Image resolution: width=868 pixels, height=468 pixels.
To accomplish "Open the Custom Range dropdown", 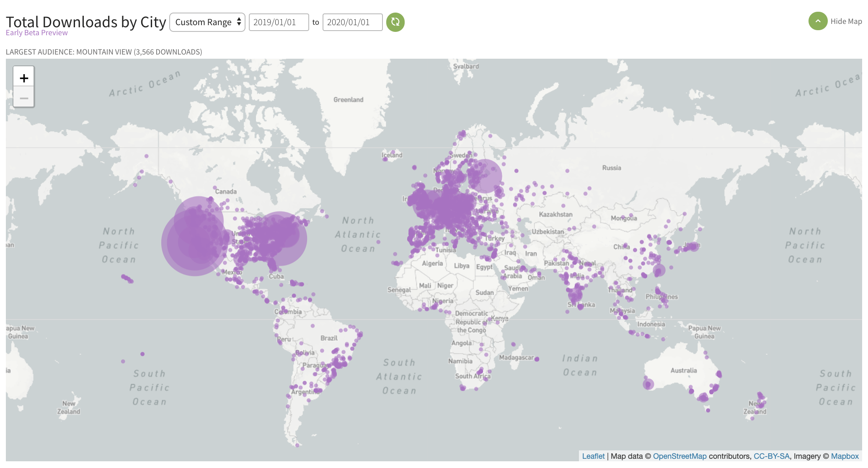I will (x=207, y=22).
